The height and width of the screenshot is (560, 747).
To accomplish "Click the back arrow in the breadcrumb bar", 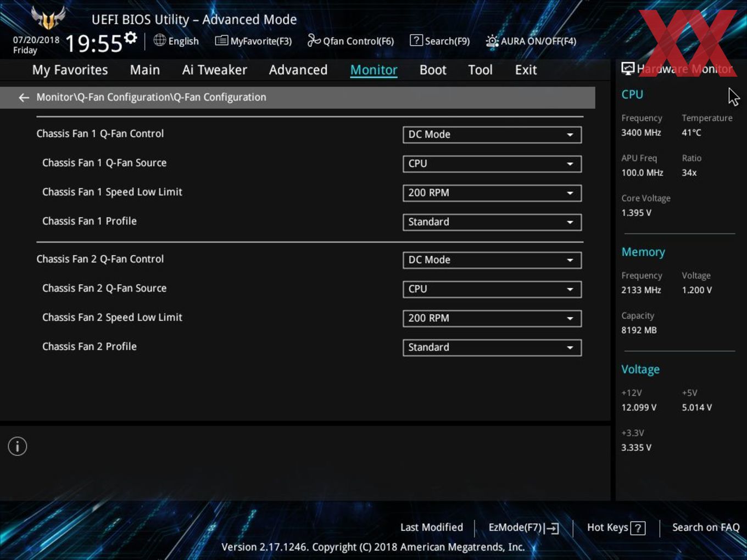I will pyautogui.click(x=24, y=98).
